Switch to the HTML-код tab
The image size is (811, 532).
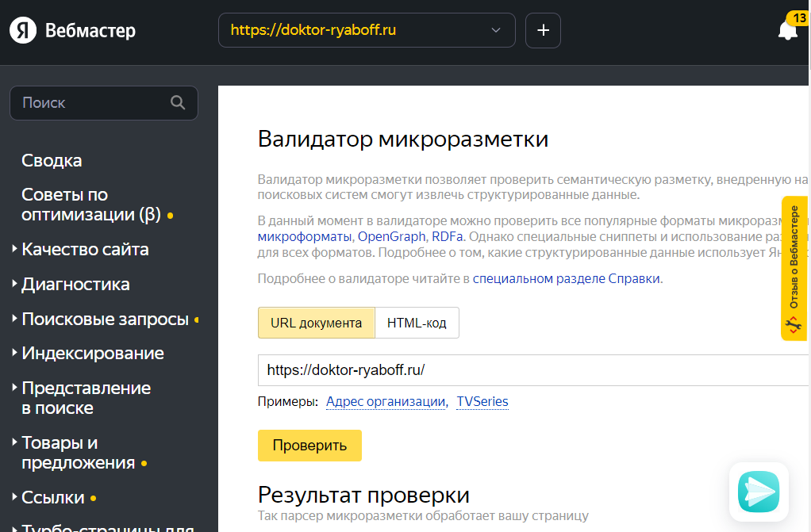(417, 323)
